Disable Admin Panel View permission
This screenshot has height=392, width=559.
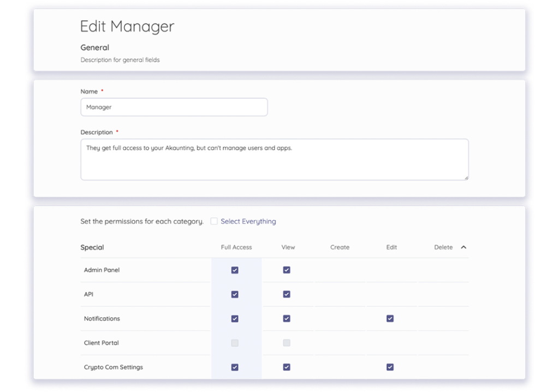pos(287,269)
